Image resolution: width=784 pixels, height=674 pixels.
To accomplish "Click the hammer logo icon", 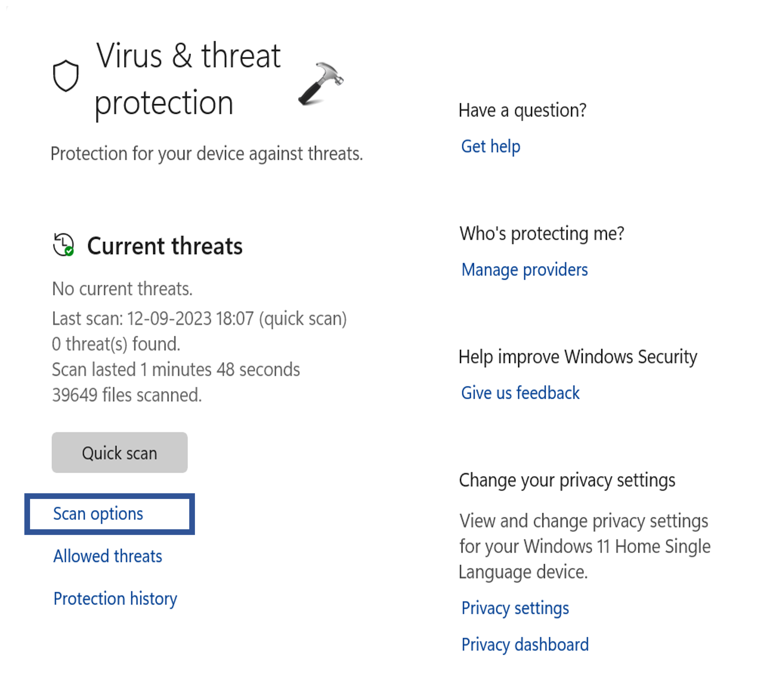I will pos(321,83).
